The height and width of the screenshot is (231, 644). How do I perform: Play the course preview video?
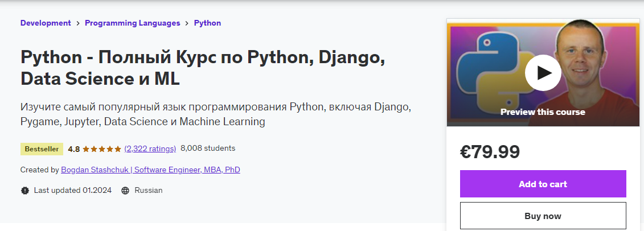click(543, 72)
